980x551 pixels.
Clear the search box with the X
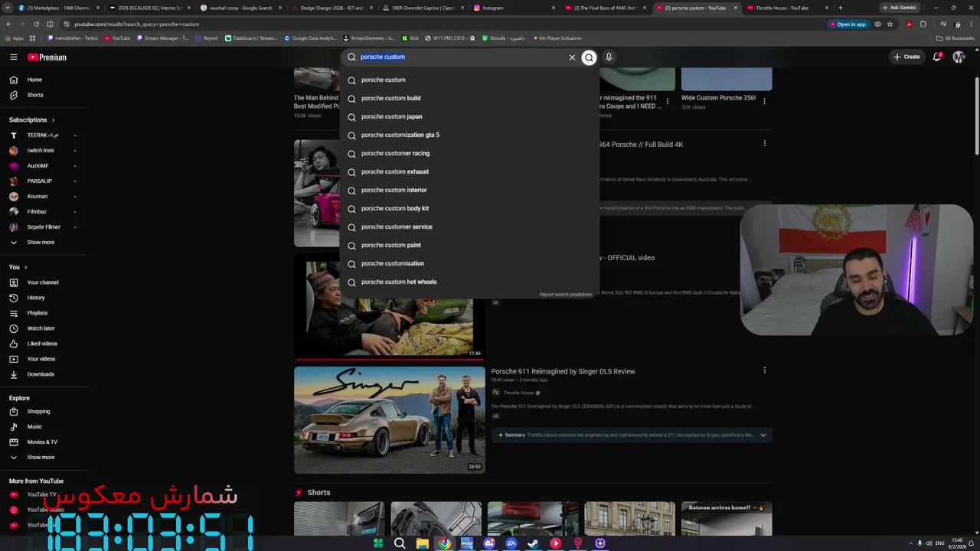tap(572, 57)
